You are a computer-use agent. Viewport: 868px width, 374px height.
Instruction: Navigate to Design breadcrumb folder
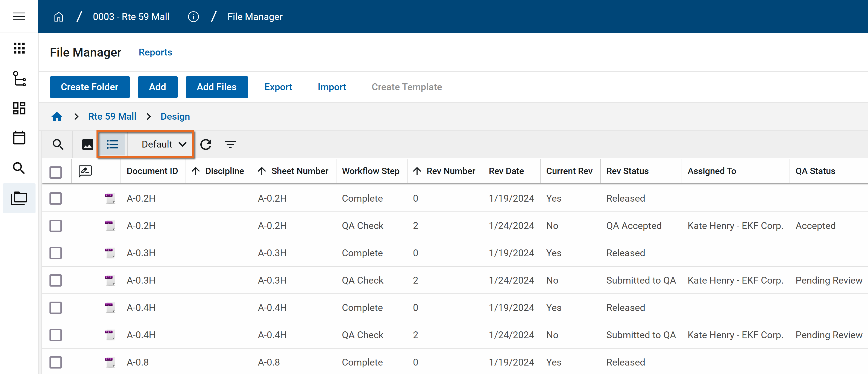[175, 116]
